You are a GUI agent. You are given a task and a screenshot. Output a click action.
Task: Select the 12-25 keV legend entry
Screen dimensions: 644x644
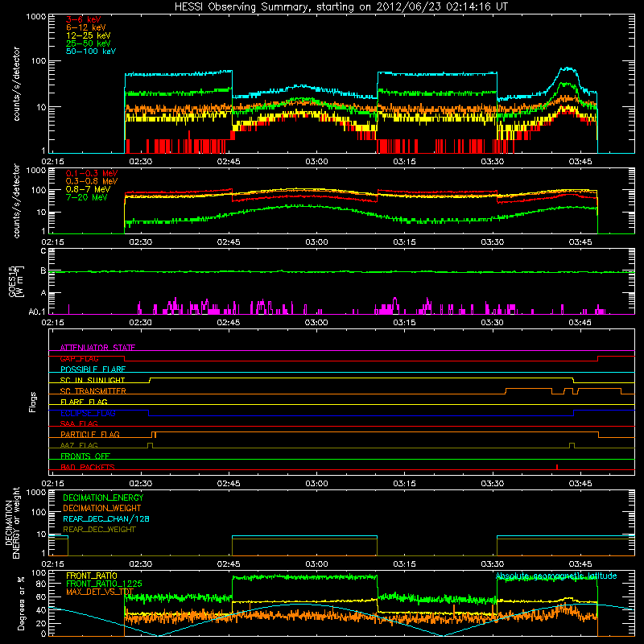click(89, 35)
